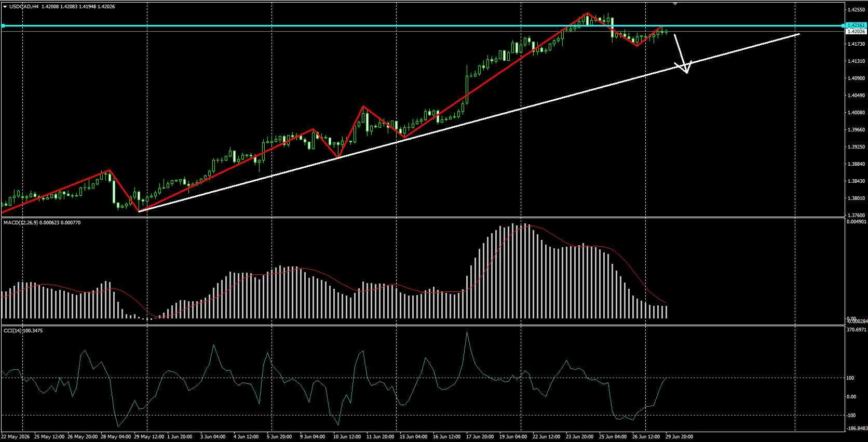
Task: Click 1.42550 on the price axis
Action: [x=856, y=10]
